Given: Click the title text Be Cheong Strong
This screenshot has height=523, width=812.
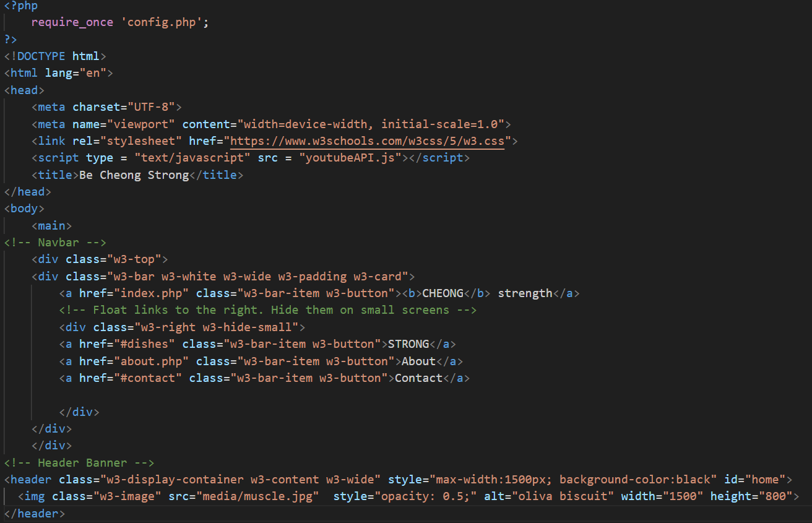Looking at the screenshot, I should 134,175.
